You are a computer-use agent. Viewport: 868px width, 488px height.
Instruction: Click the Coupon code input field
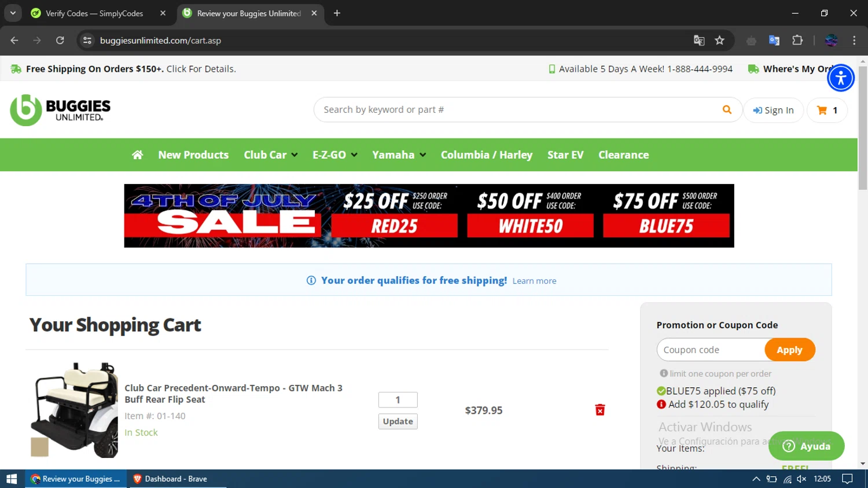tap(711, 350)
